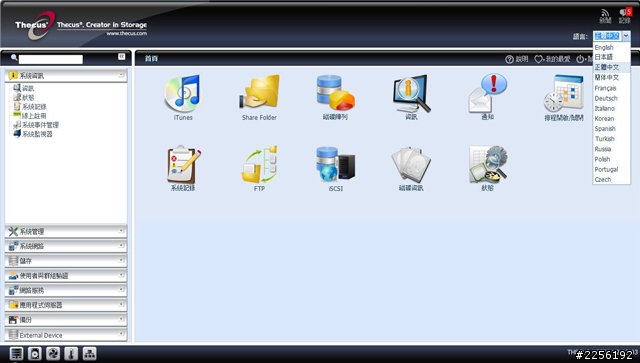The height and width of the screenshot is (363, 640).
Task: Select Français in language list
Action: pyautogui.click(x=611, y=88)
